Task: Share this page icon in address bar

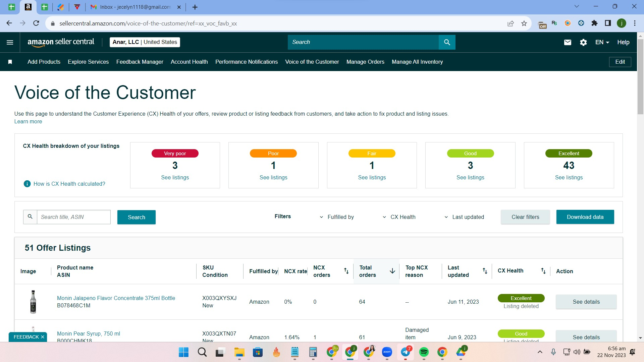Action: (511, 23)
